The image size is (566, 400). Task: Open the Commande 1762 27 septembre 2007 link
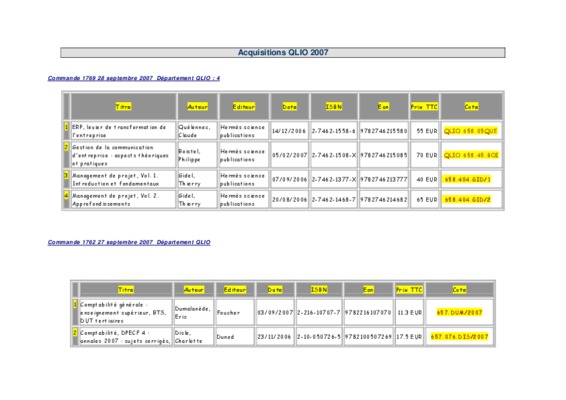129,242
